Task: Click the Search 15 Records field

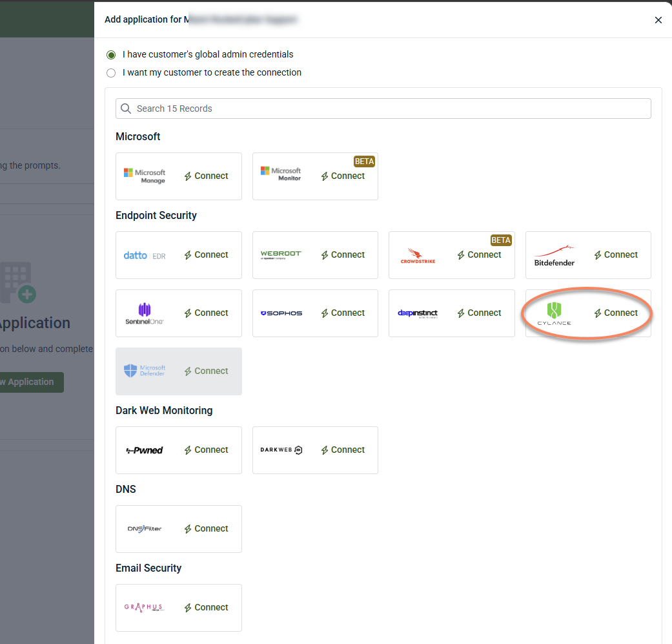Action: pyautogui.click(x=383, y=109)
